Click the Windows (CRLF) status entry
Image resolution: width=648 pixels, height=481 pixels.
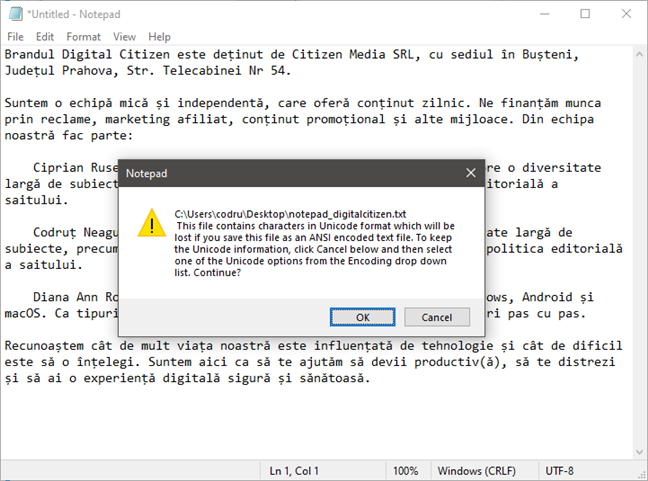[x=476, y=471]
